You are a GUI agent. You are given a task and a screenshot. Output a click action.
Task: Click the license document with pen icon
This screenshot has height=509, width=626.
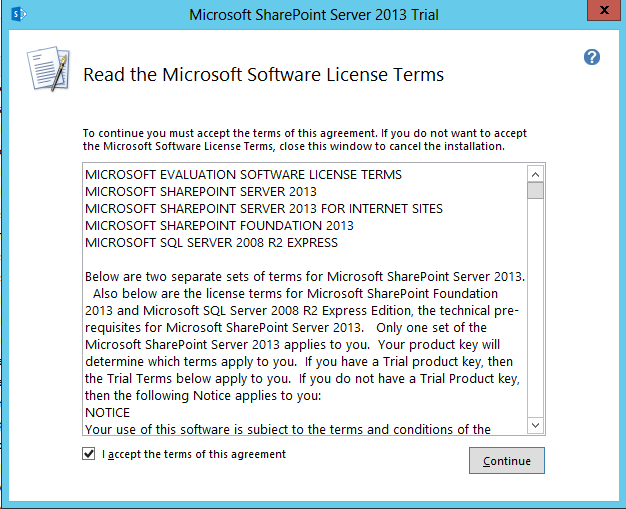click(49, 69)
